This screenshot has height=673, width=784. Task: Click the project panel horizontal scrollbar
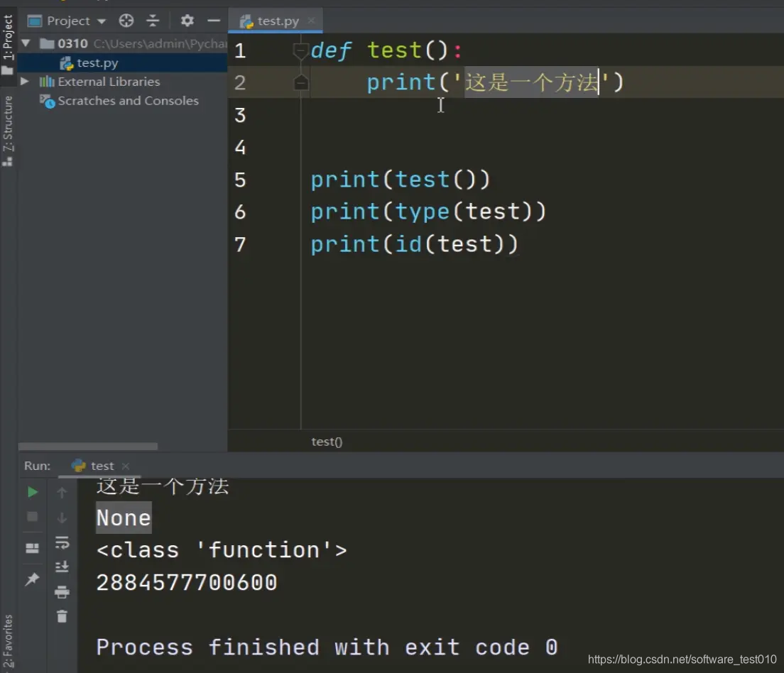point(88,446)
